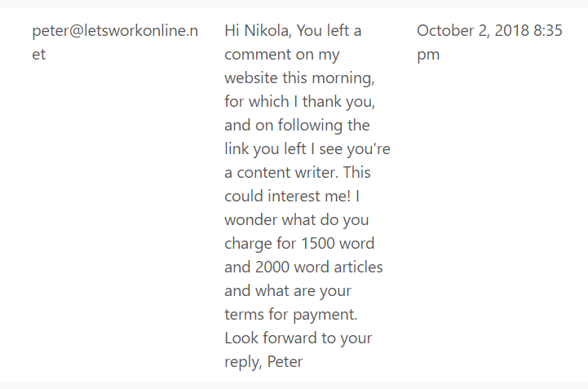Click the 'could interest me! I' line
This screenshot has height=389, width=588.
point(292,197)
